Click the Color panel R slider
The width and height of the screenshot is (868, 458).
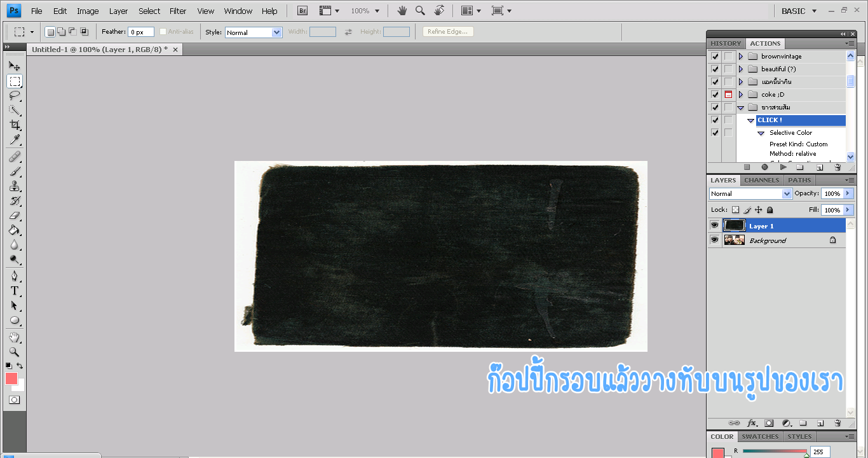[x=775, y=452]
